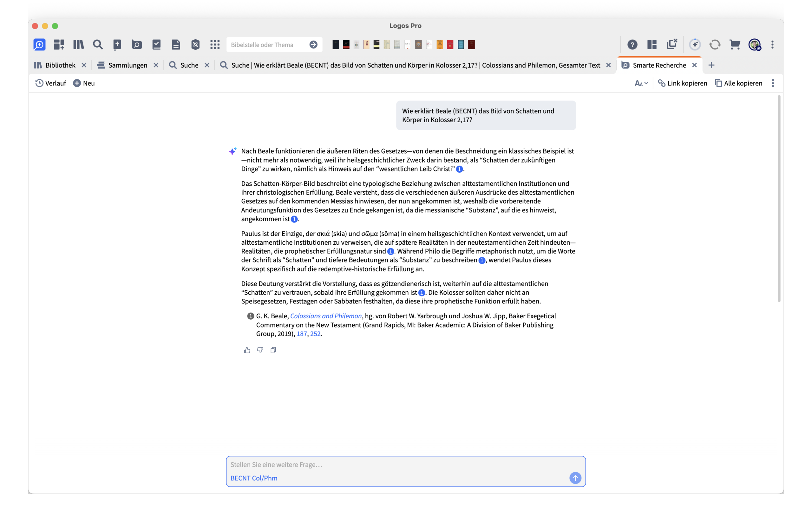This screenshot has height=531, width=812.
Task: Click the thumbs up feedback icon
Action: pyautogui.click(x=247, y=350)
